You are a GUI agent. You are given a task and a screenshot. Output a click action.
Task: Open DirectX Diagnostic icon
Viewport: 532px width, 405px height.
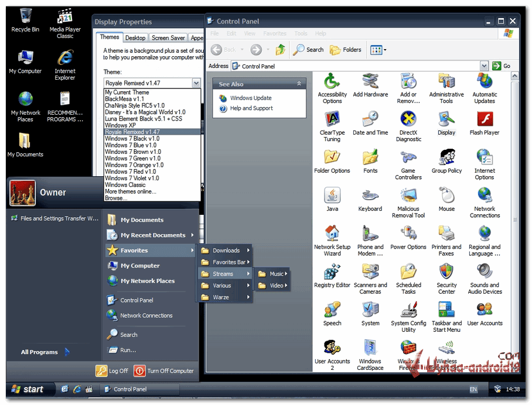[408, 127]
